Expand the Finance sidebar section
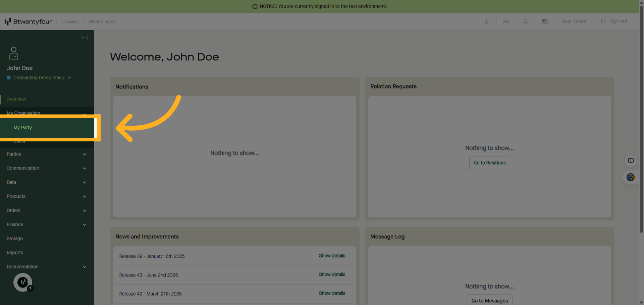 (47, 225)
